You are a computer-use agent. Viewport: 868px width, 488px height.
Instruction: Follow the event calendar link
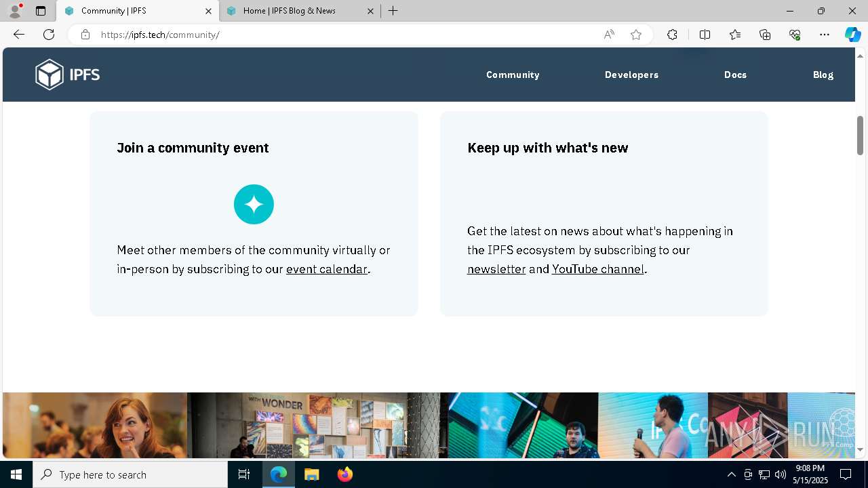[327, 269]
